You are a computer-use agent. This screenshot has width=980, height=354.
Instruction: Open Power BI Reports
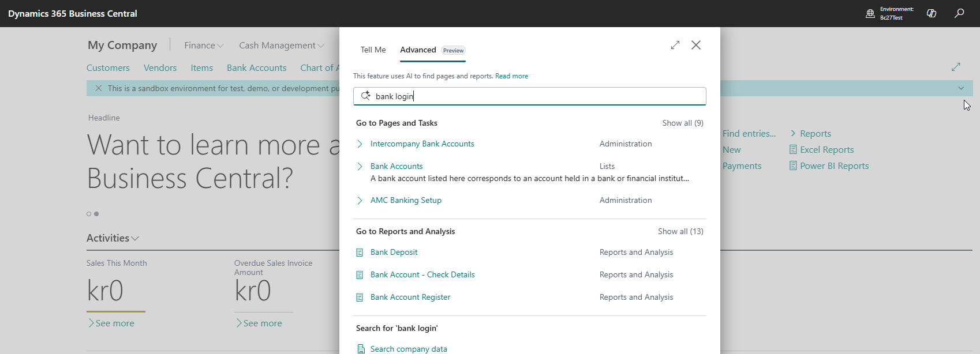[x=834, y=165]
